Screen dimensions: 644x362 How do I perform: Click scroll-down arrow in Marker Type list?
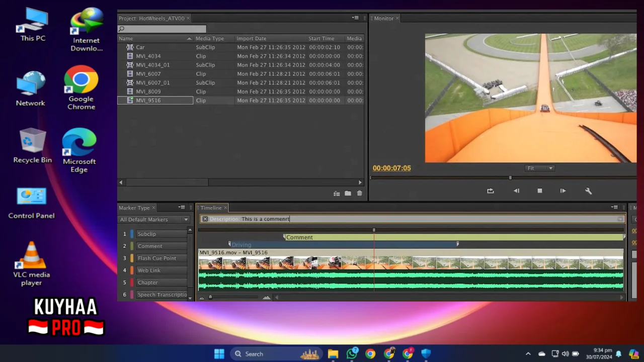[x=190, y=298]
